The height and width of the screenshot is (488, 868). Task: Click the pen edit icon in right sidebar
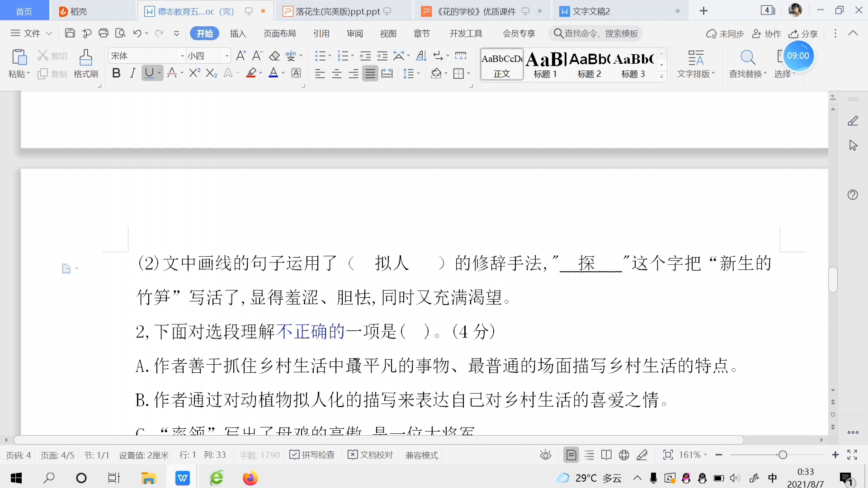click(x=853, y=121)
